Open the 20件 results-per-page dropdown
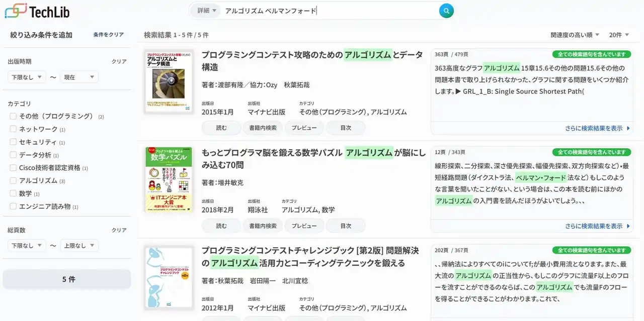Image resolution: width=644 pixels, height=321 pixels. 619,35
